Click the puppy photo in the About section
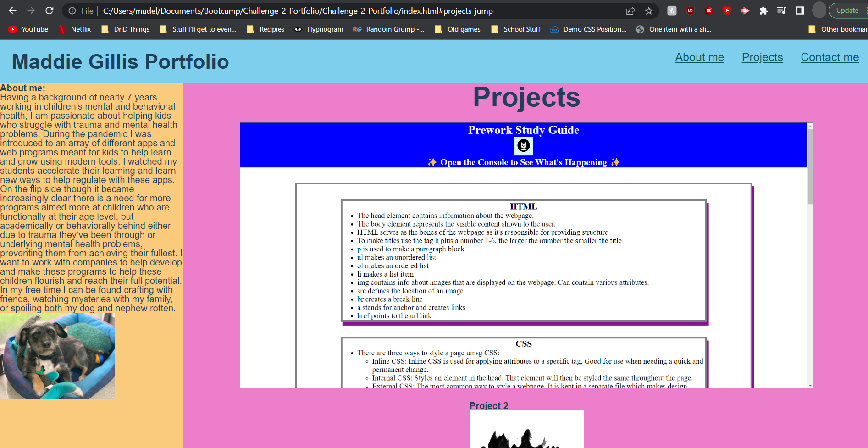This screenshot has height=448, width=868. [57, 356]
